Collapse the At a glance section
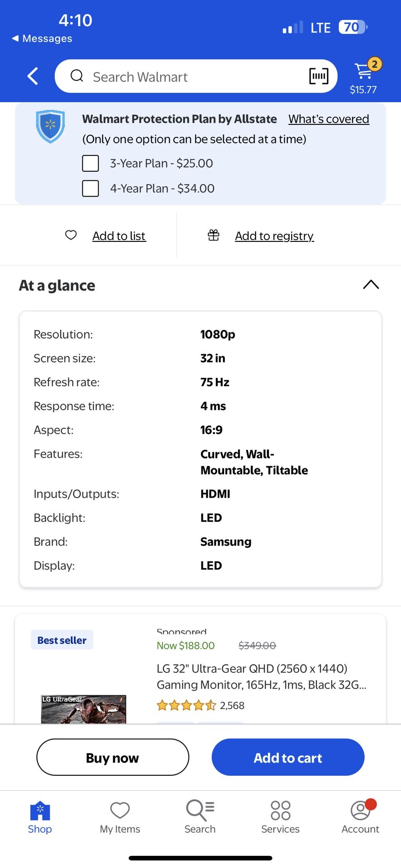The height and width of the screenshot is (868, 401). 371,285
